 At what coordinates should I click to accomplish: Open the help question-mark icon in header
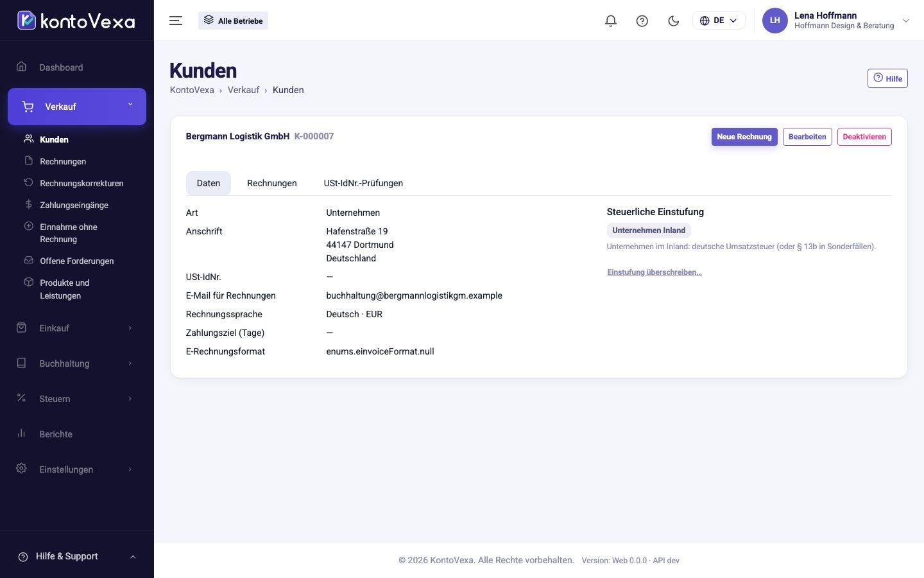coord(642,21)
